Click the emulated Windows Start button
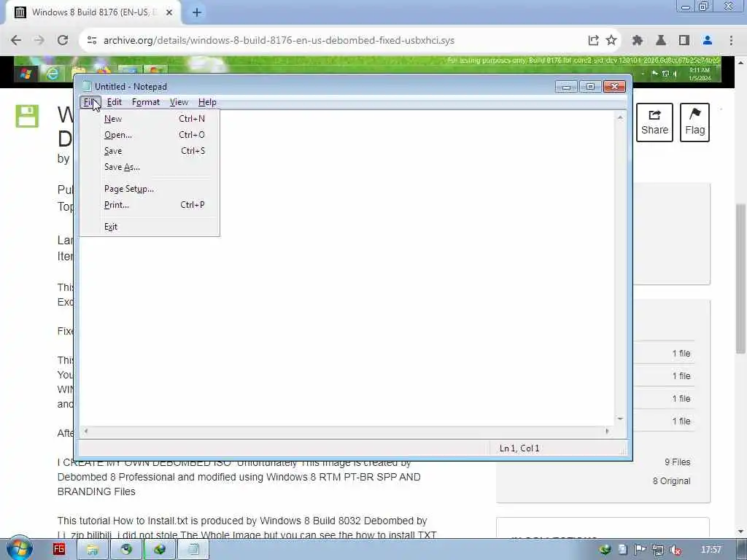Viewport: 747px width, 560px height. coord(26,74)
